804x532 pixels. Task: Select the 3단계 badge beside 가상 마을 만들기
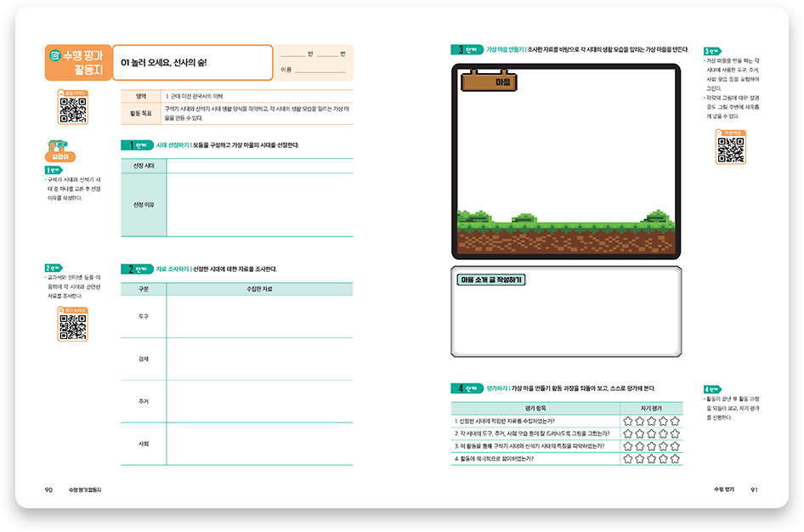pos(467,49)
